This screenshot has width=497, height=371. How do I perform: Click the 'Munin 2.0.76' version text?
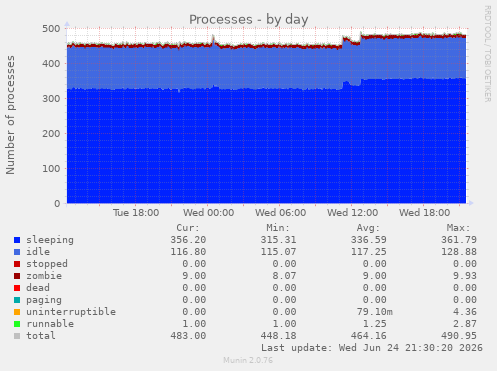coord(248,360)
